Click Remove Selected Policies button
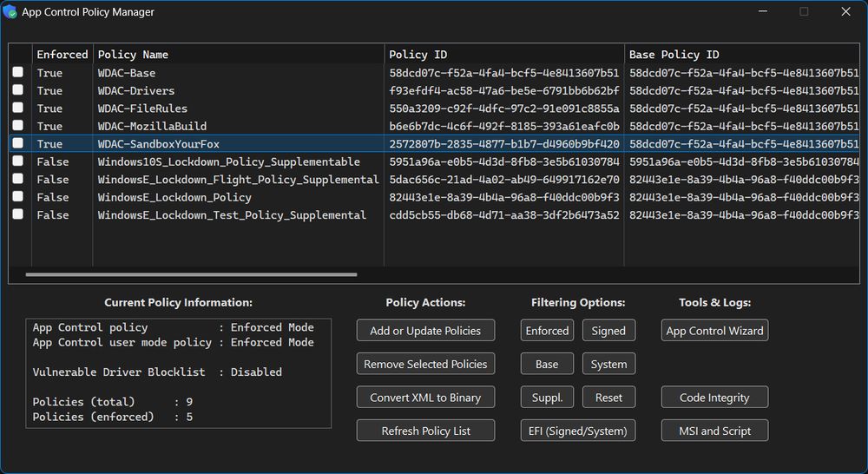The width and height of the screenshot is (868, 474). [x=425, y=364]
